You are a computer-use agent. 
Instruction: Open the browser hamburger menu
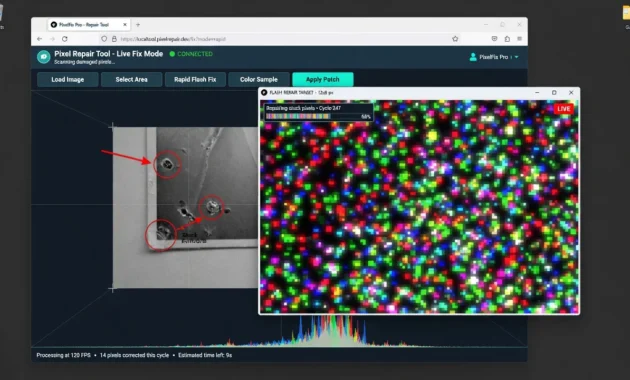520,39
